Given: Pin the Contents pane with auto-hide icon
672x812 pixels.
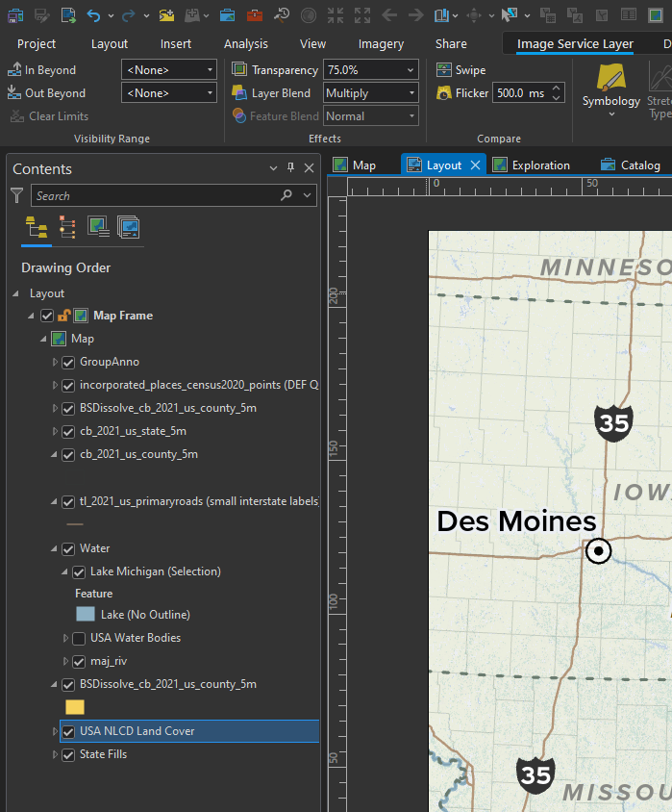Looking at the screenshot, I should 291,168.
